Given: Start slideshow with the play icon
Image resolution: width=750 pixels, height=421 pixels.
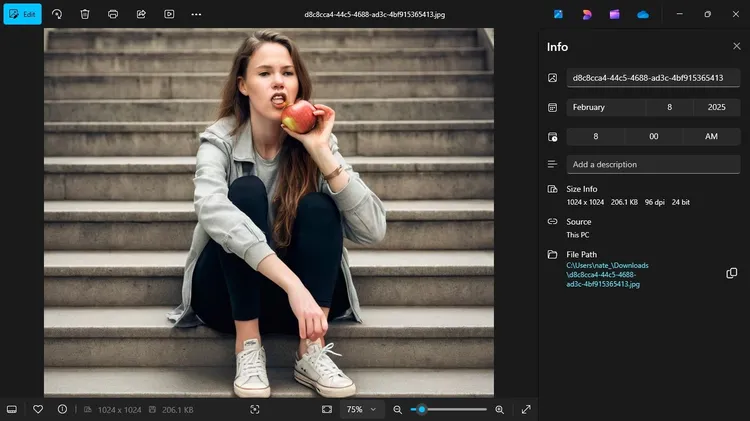Looking at the screenshot, I should tap(169, 14).
